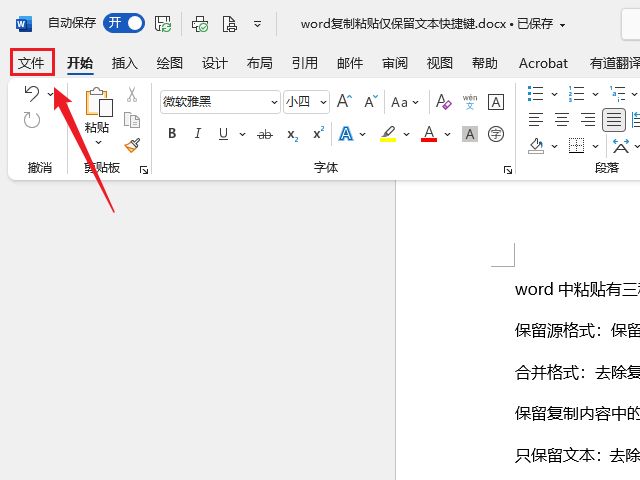Toggle the AutoSave switch off
Screen dimensions: 640x480
point(124,23)
